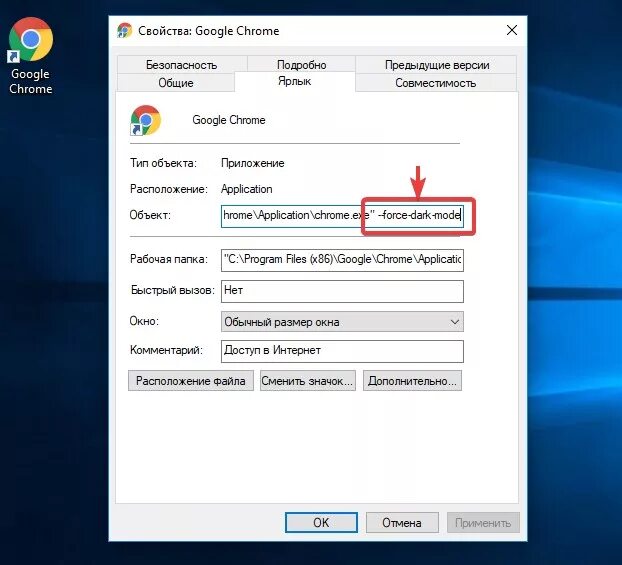Image resolution: width=622 pixels, height=565 pixels.
Task: Click the Расположение файла button
Action: point(191,381)
